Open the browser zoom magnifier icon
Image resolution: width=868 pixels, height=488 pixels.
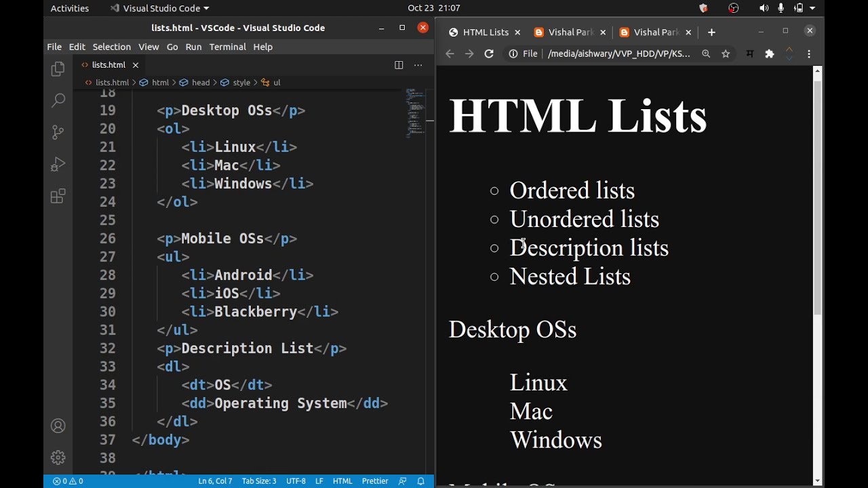[x=706, y=54]
